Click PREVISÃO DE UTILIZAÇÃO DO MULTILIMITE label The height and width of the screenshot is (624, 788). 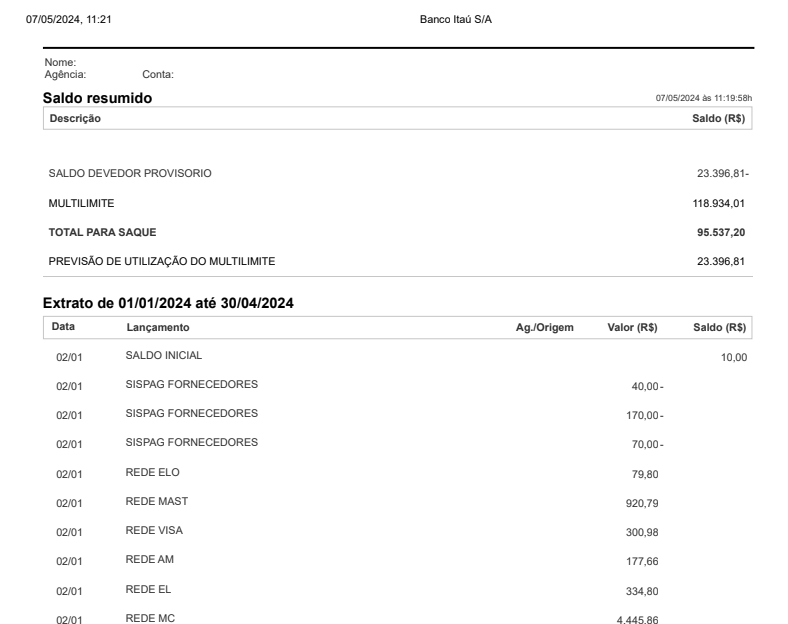[x=162, y=262]
